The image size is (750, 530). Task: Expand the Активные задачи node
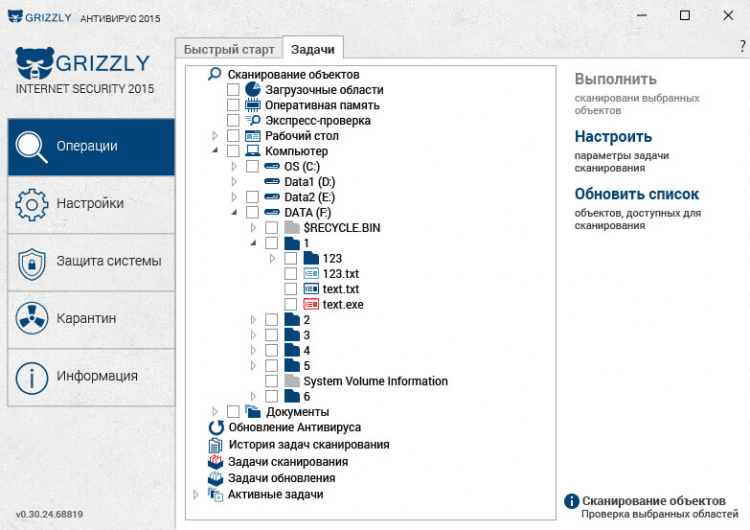196,494
